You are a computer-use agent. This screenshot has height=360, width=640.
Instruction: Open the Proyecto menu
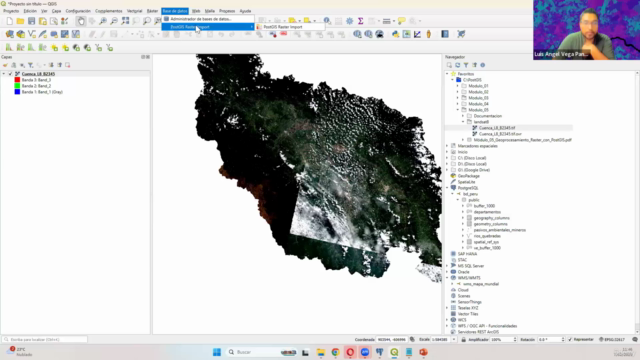coord(11,11)
